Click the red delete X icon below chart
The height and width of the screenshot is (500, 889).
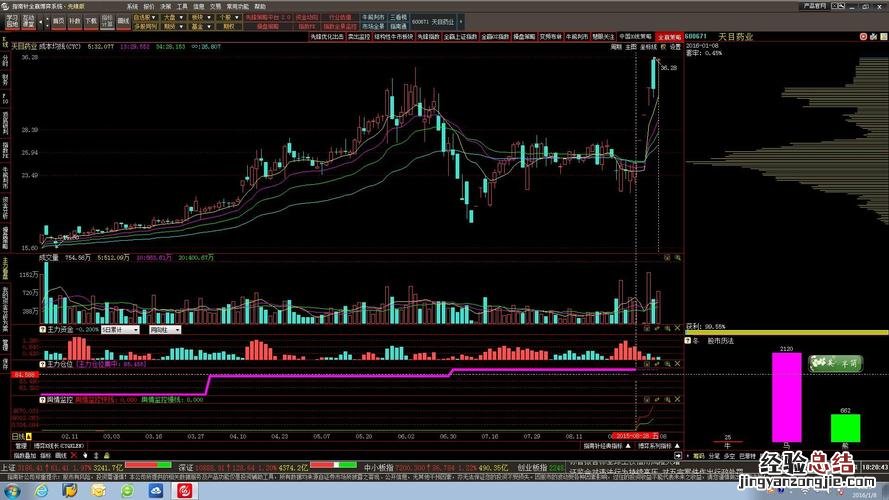pyautogui.click(x=74, y=455)
